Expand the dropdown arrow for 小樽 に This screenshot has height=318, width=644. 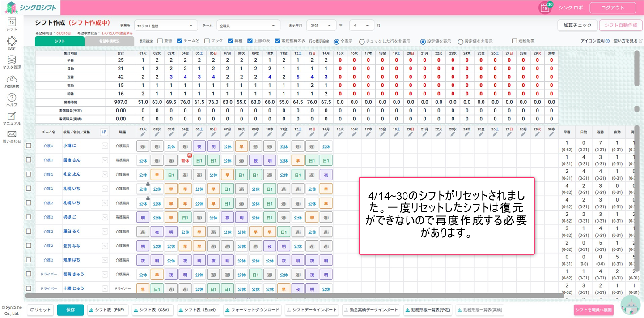click(x=105, y=146)
